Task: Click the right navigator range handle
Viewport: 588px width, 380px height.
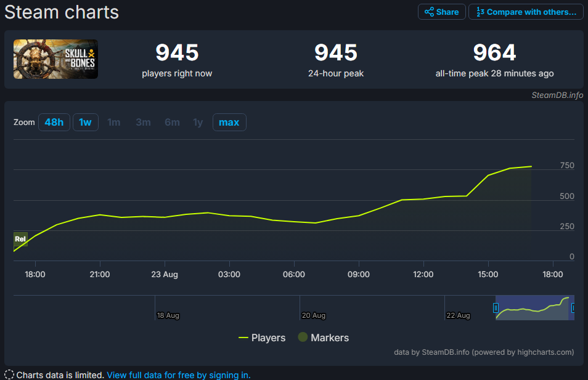Action: click(x=573, y=308)
